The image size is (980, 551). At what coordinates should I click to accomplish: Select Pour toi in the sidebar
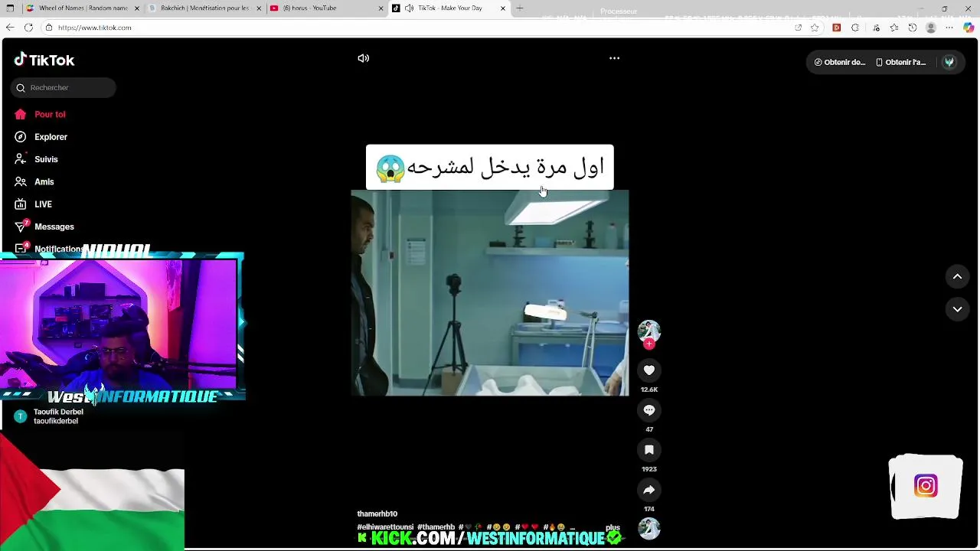[50, 114]
